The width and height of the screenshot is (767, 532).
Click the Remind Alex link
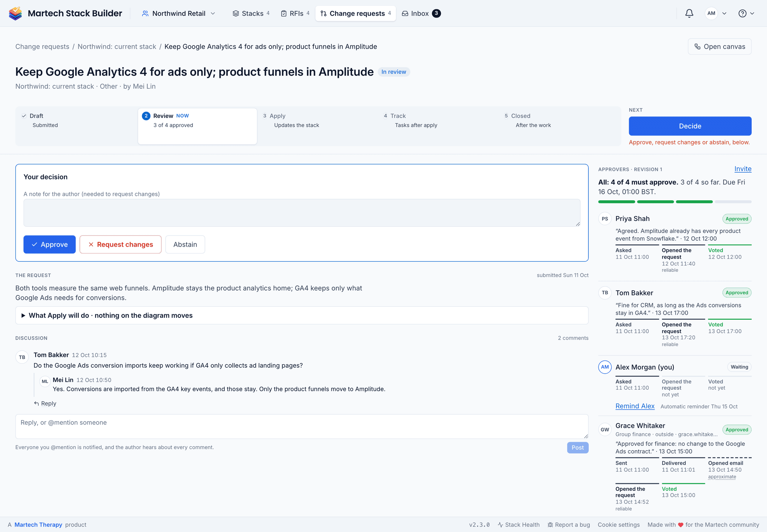(635, 406)
